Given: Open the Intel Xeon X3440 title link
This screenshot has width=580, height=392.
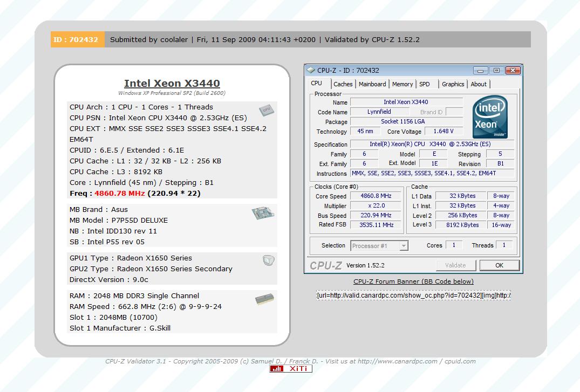Looking at the screenshot, I should (172, 83).
